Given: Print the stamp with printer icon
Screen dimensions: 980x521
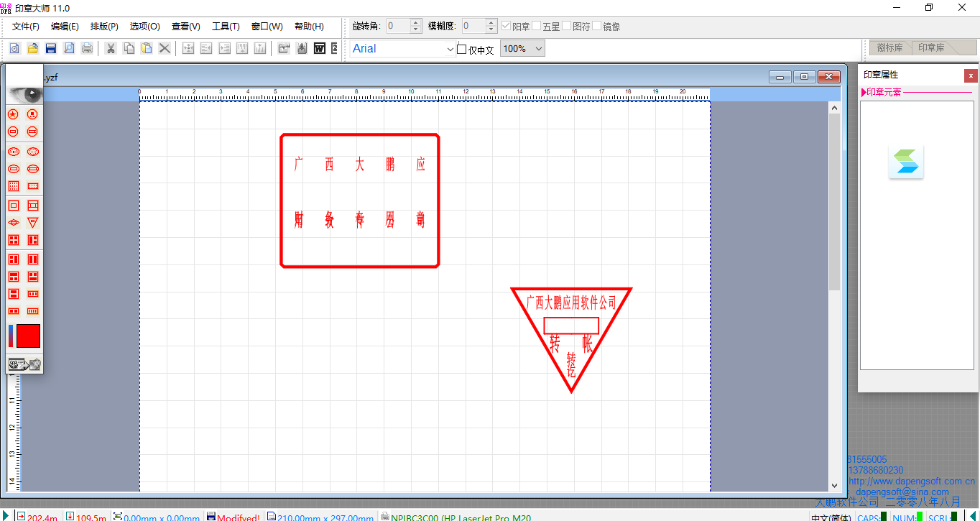Looking at the screenshot, I should 87,48.
